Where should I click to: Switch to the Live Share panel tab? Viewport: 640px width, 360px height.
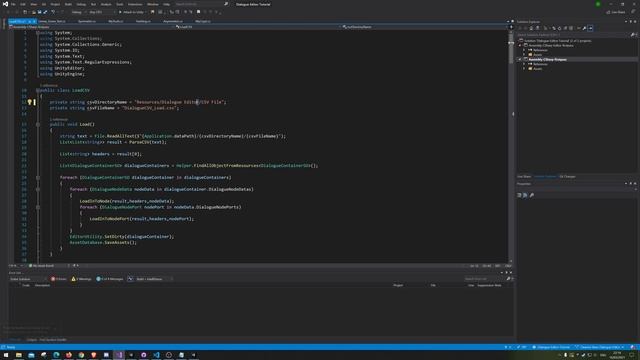coord(524,176)
